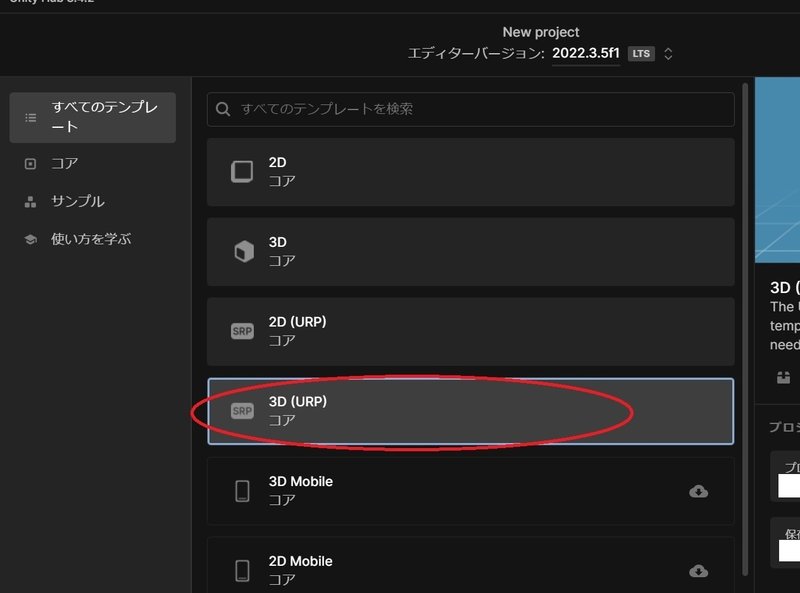800x593 pixels.
Task: Focus the すべてのテンプレートを検索 search field
Action: [470, 109]
